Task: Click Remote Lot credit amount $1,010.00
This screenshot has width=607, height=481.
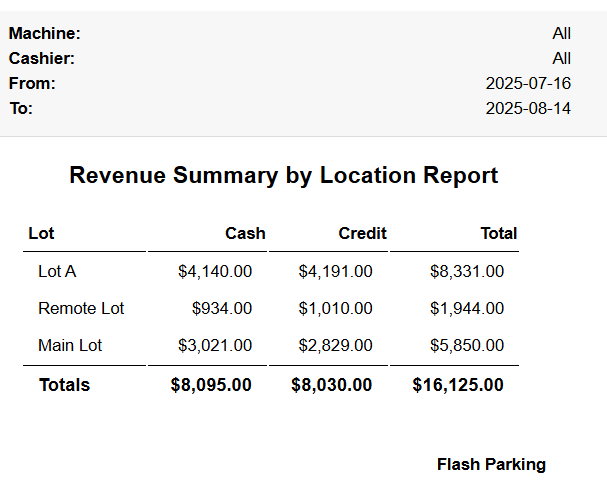Action: (x=335, y=308)
